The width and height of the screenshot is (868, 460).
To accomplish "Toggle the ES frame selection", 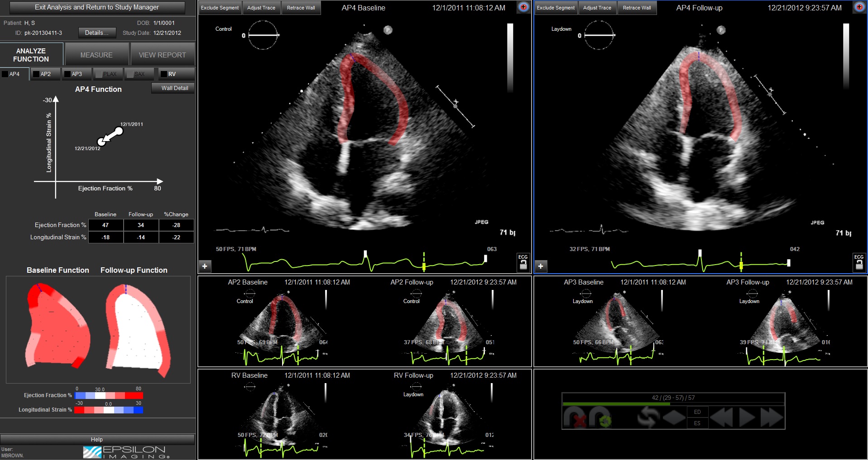I will tap(698, 423).
